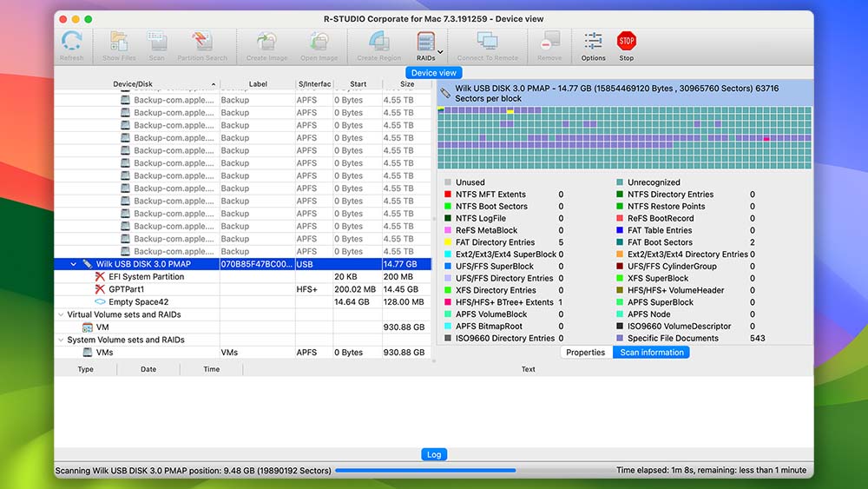This screenshot has width=868, height=489.
Task: Click the FAT Directory Entries yellow swatch
Action: (448, 242)
